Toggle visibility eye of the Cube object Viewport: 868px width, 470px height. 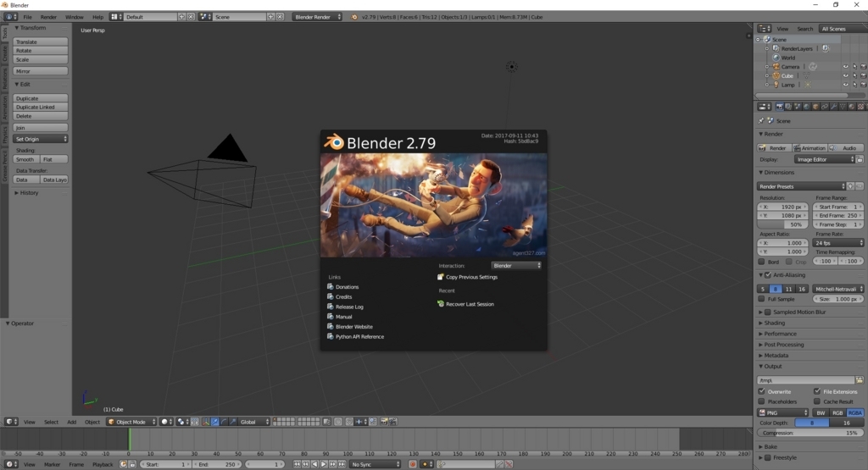pos(845,75)
